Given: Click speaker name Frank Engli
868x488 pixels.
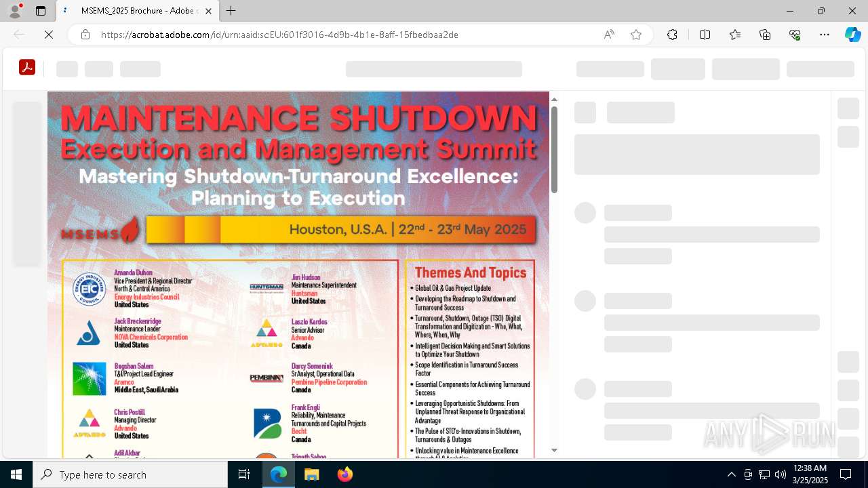Looking at the screenshot, I should tap(305, 408).
